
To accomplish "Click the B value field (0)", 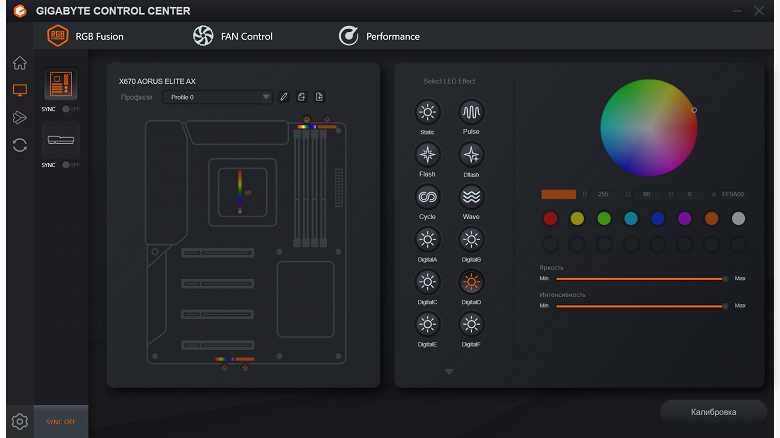I will [689, 194].
